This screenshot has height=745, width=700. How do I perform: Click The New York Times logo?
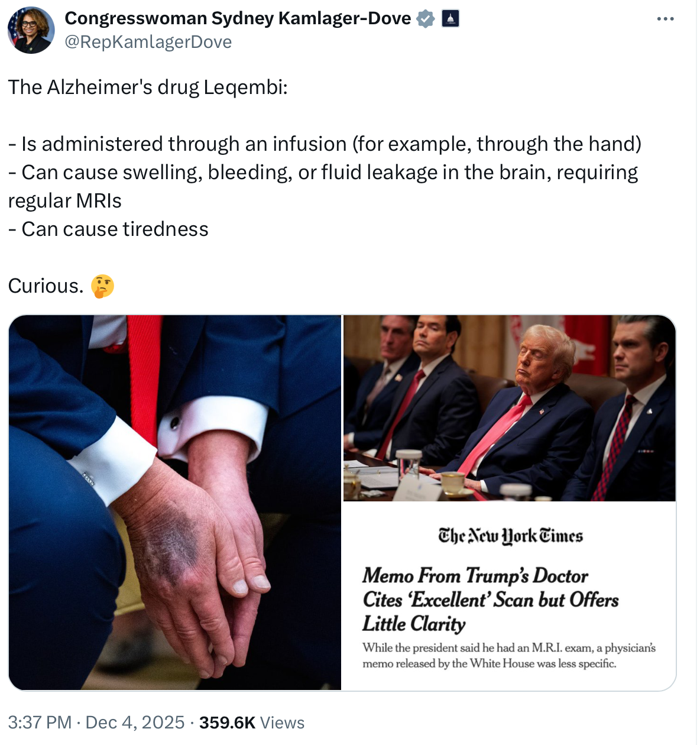[x=510, y=536]
